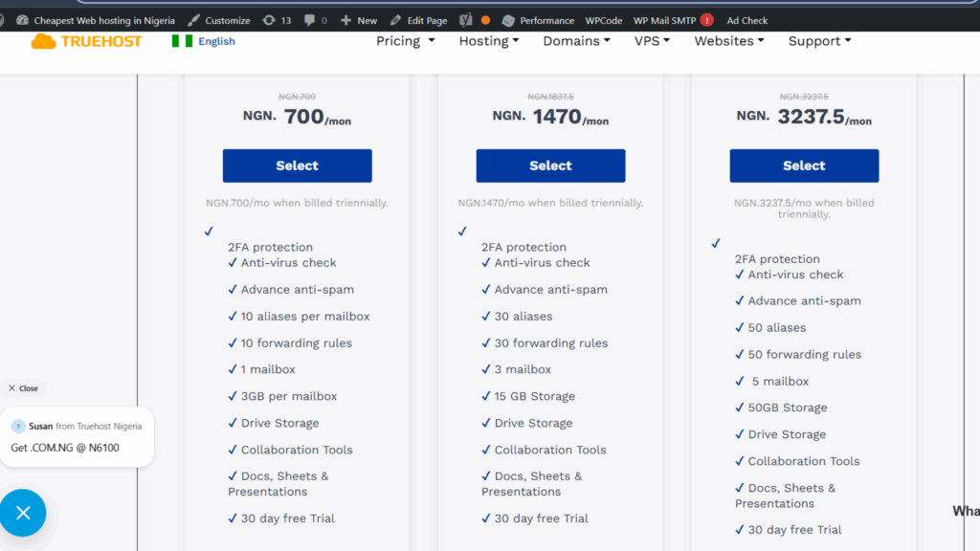Image resolution: width=980 pixels, height=551 pixels.
Task: Click the WPCode admin bar item
Action: (x=603, y=19)
